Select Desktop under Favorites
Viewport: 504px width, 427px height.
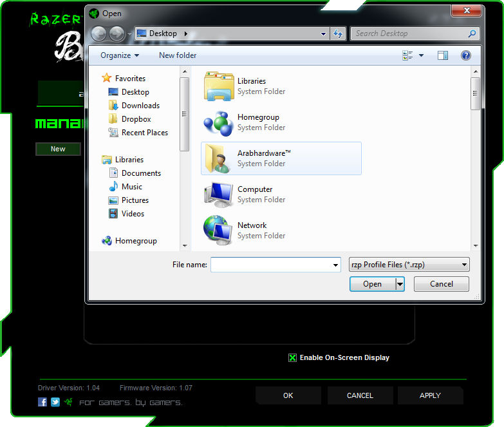click(x=135, y=92)
